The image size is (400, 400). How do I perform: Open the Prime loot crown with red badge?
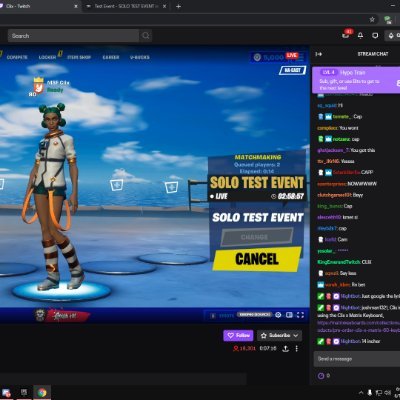tap(346, 34)
